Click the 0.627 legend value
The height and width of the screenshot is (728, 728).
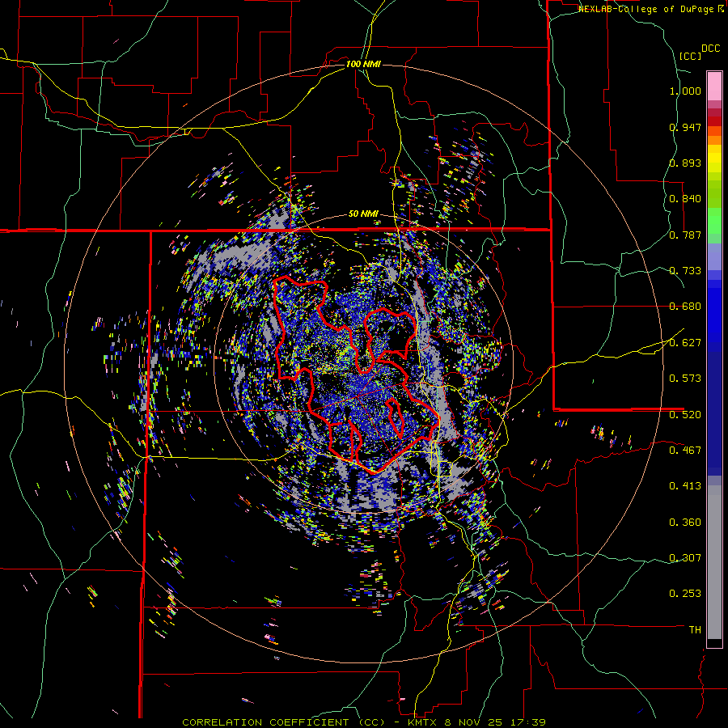pos(685,343)
